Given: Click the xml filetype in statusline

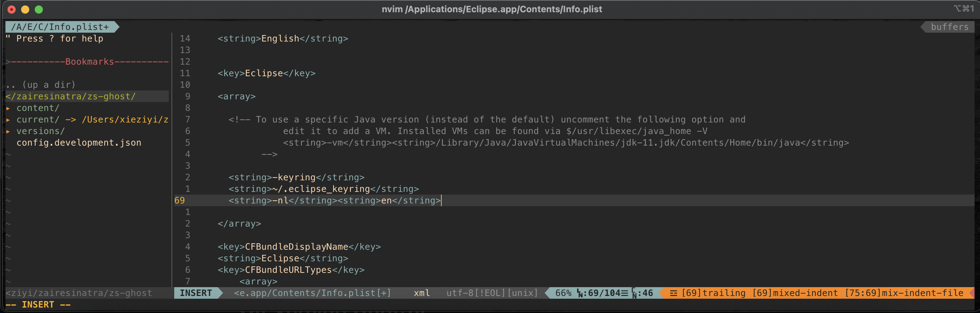Looking at the screenshot, I should pos(422,293).
